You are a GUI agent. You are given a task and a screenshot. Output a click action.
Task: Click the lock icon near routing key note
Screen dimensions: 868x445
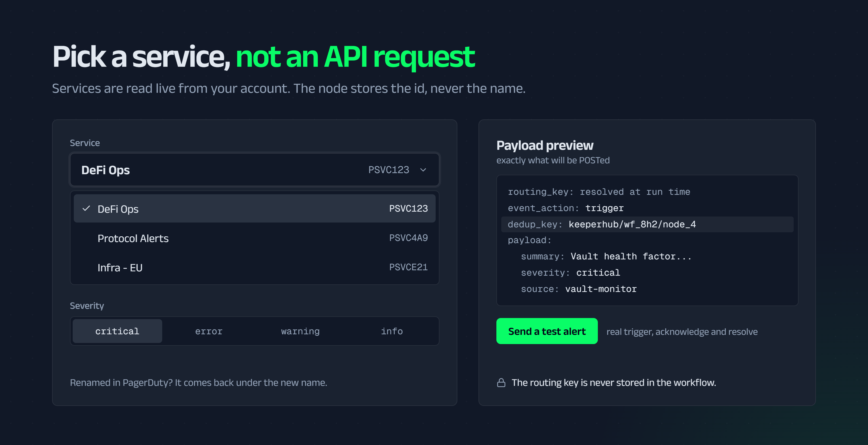pos(501,383)
